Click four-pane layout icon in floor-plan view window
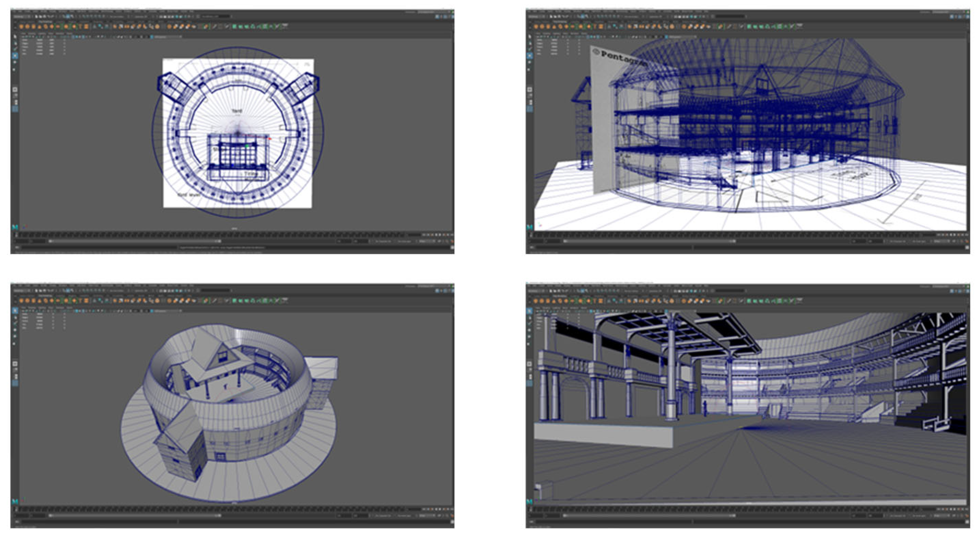 [15, 96]
